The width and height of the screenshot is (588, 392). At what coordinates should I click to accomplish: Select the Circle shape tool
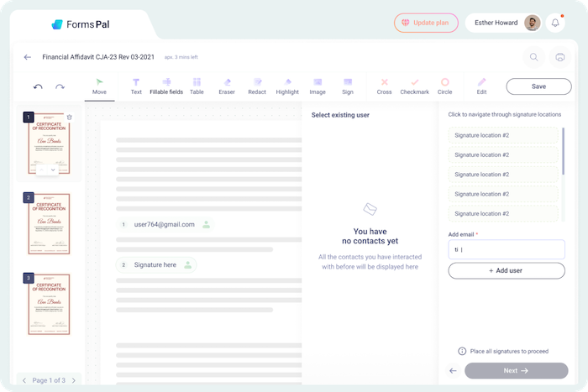(x=444, y=86)
